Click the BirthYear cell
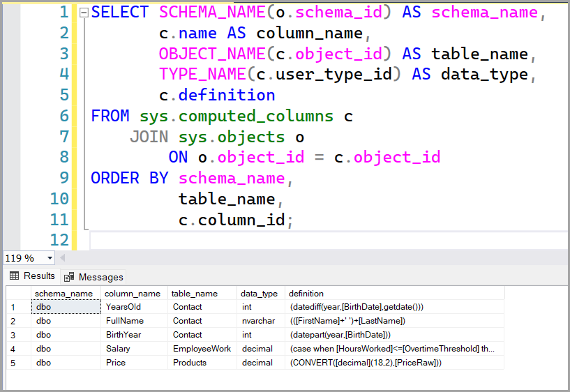 point(134,335)
